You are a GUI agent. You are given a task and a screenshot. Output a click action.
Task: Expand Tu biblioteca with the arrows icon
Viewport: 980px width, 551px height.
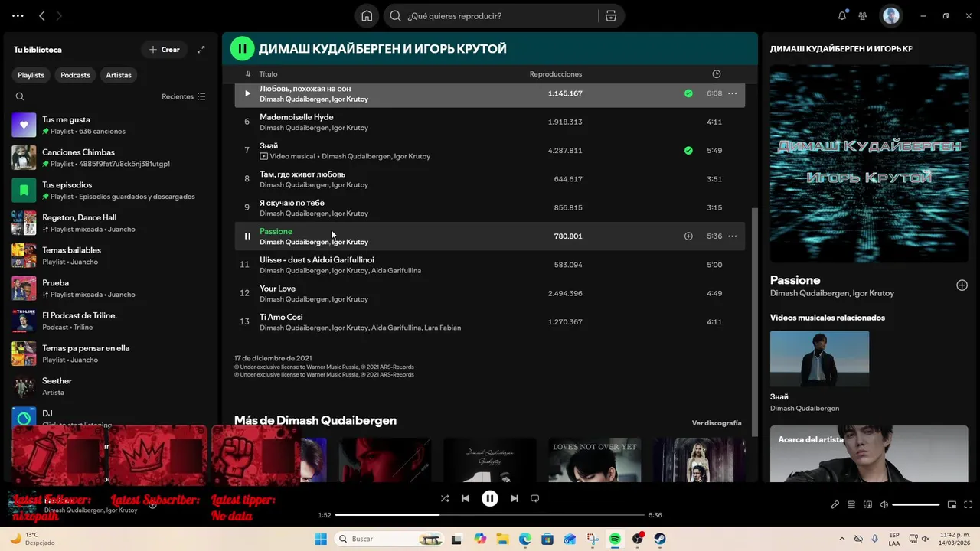[x=201, y=50]
